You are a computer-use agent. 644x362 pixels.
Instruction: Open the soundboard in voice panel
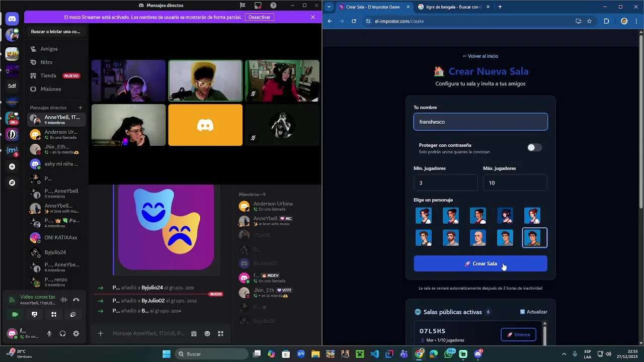click(73, 314)
